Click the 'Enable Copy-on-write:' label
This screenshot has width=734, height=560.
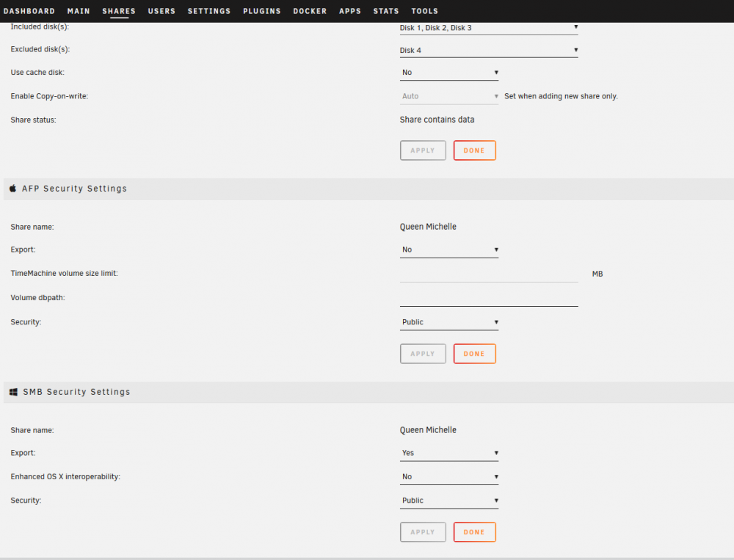49,96
